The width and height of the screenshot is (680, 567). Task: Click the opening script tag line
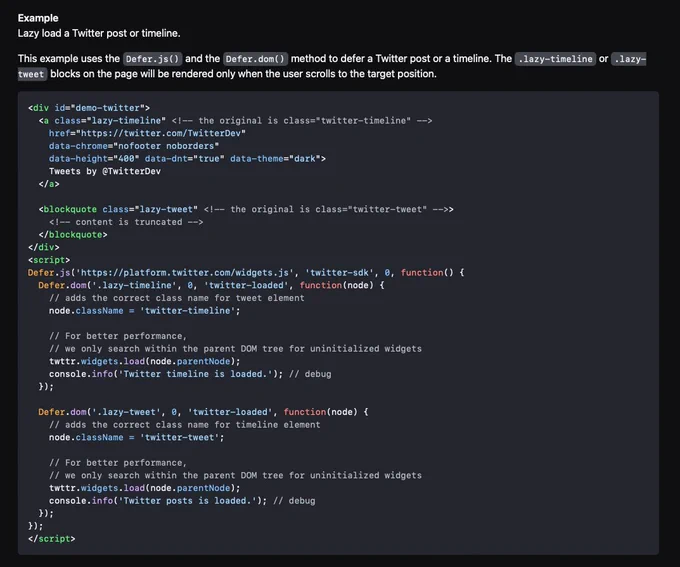(49, 260)
